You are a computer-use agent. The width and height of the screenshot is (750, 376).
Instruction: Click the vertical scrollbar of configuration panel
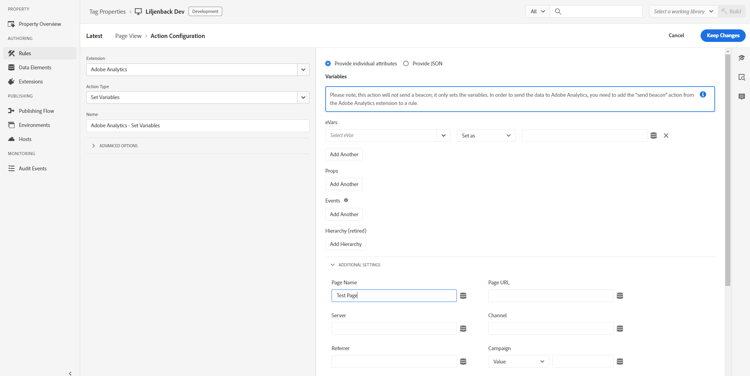pos(728,170)
